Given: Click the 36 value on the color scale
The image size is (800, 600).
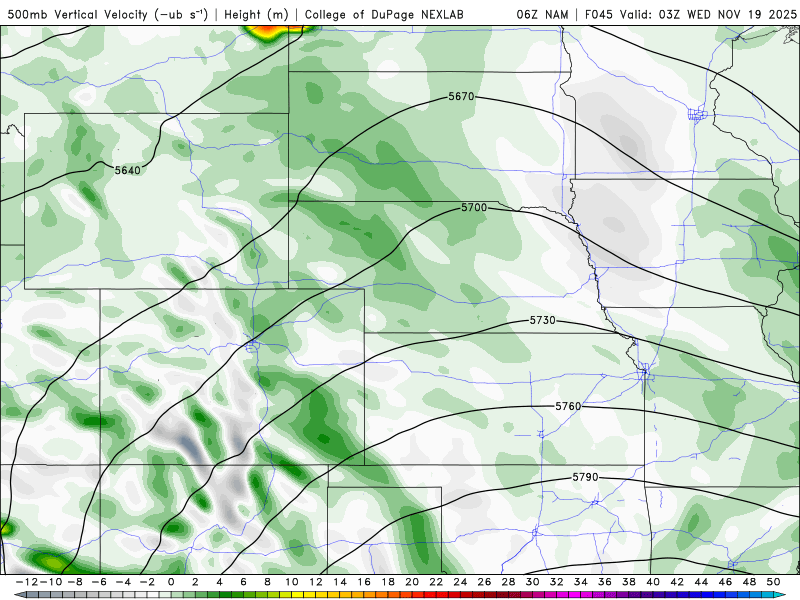Looking at the screenshot, I should tap(605, 582).
